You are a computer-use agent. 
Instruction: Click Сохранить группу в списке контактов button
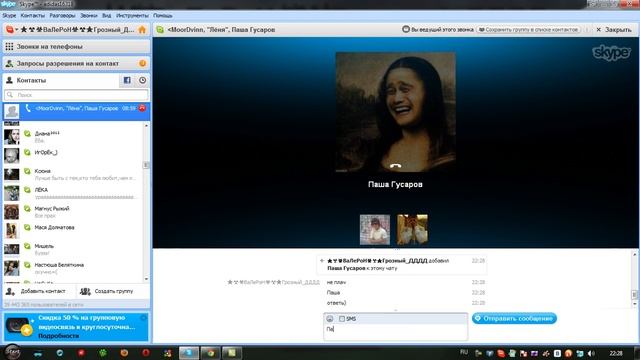pos(529,30)
